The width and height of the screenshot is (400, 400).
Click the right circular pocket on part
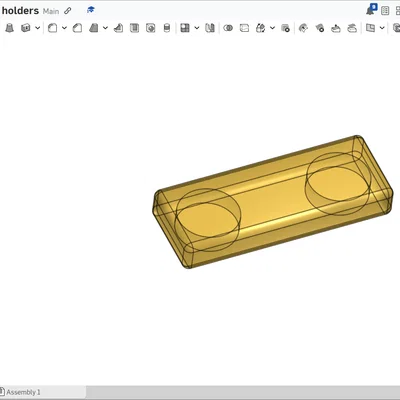click(338, 183)
